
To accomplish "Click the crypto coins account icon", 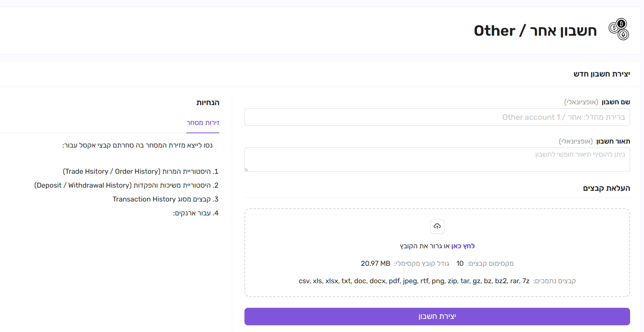I will [619, 29].
